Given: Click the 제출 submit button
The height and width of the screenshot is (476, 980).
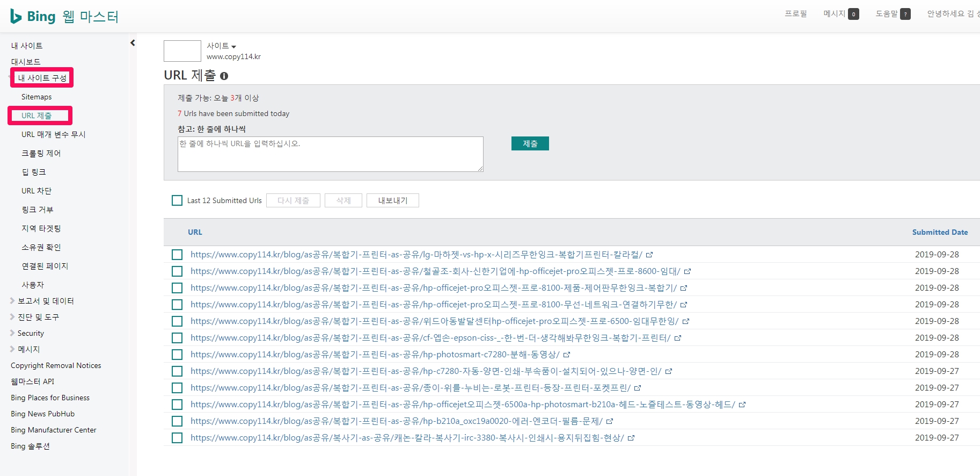Looking at the screenshot, I should pos(530,143).
